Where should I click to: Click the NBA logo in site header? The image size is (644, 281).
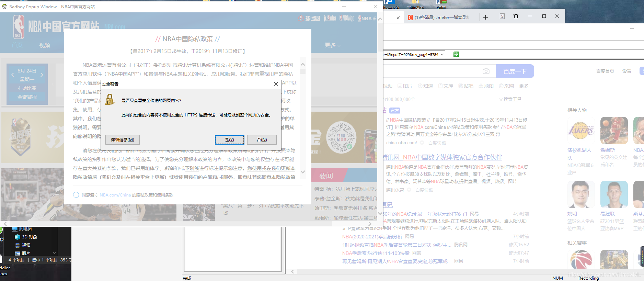[x=19, y=27]
